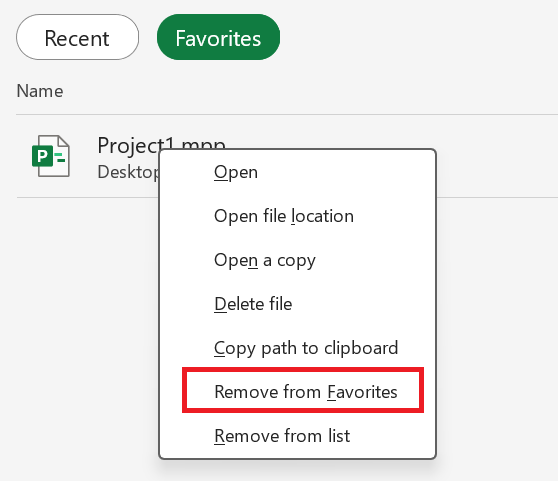Open the Project1.mpp file name entry
Viewport: 558px width, 481px height.
pyautogui.click(x=128, y=145)
